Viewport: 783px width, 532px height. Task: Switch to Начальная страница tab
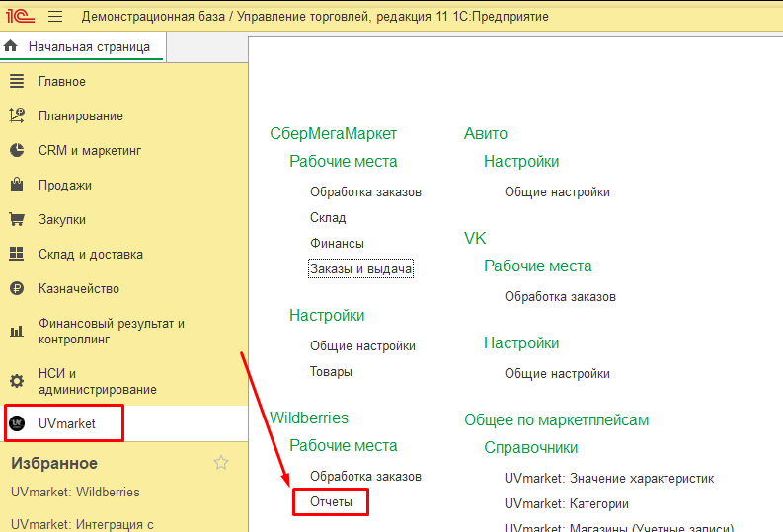pos(83,47)
